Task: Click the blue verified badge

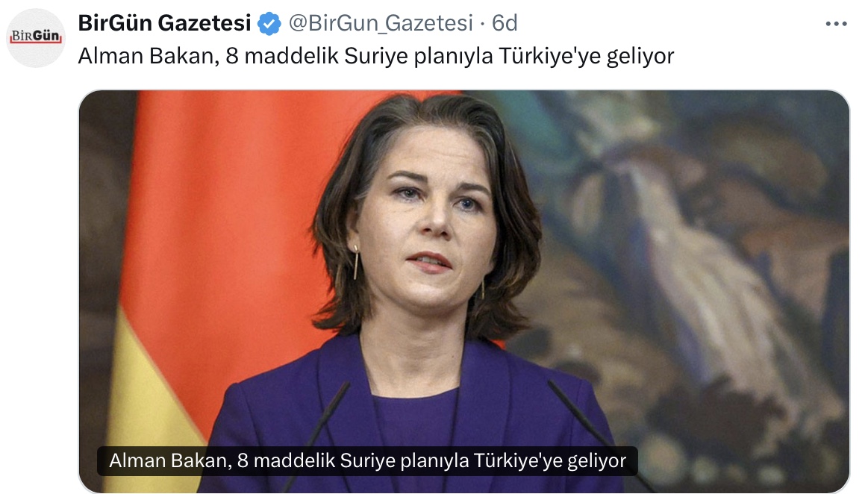Action: (x=269, y=24)
